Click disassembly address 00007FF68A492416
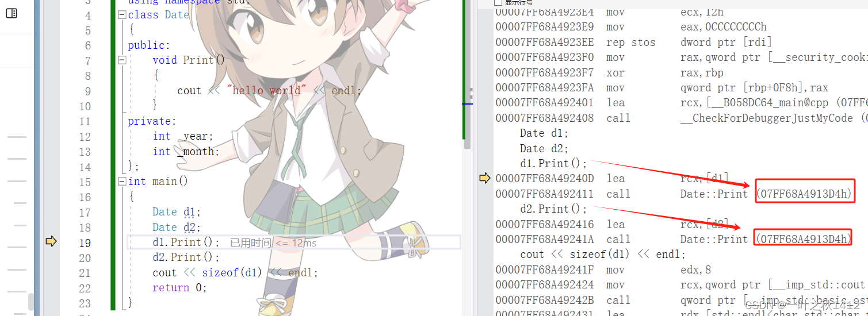868x316 pixels. pos(544,224)
